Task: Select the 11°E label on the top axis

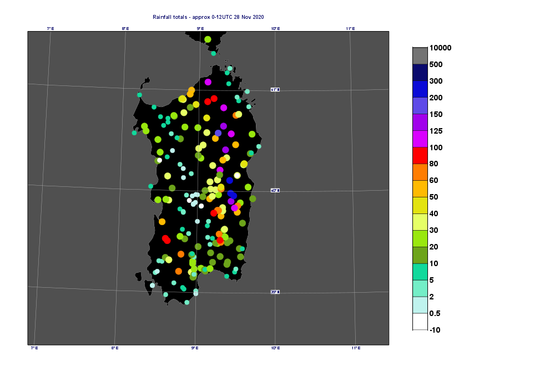Action: (x=350, y=29)
